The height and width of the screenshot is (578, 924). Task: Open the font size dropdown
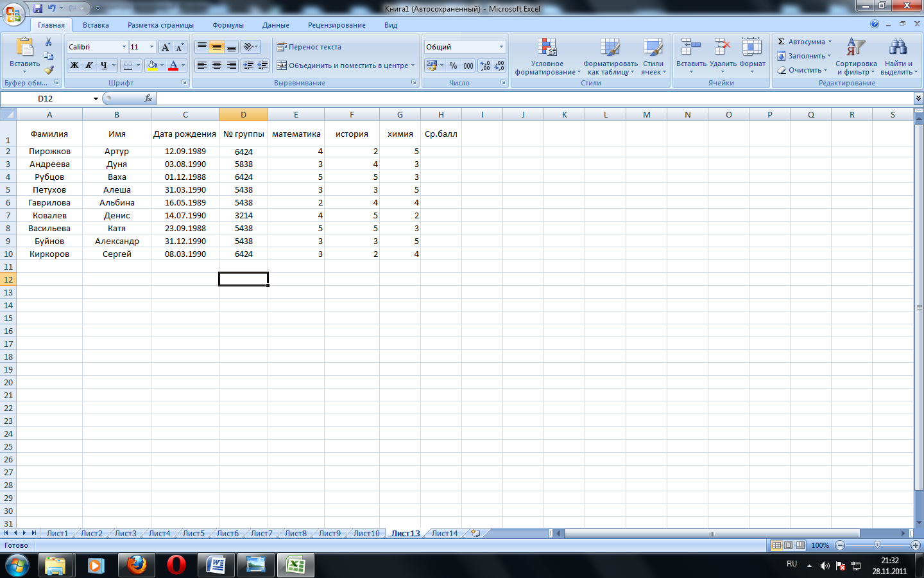tap(151, 47)
